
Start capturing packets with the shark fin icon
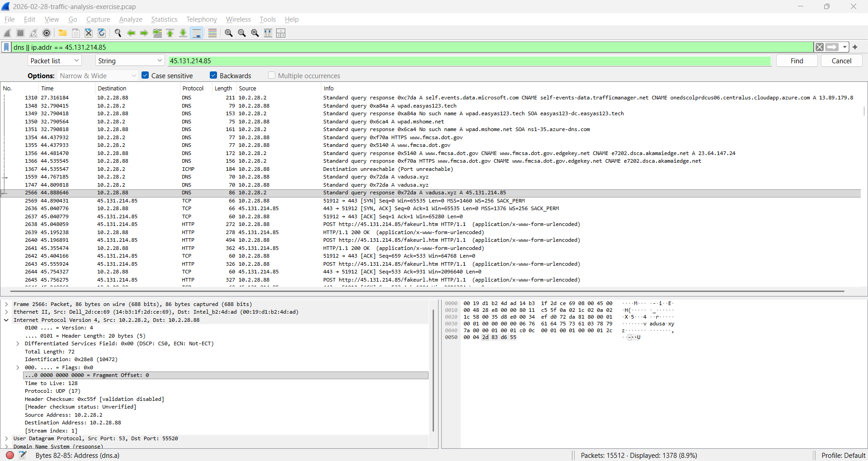point(7,33)
